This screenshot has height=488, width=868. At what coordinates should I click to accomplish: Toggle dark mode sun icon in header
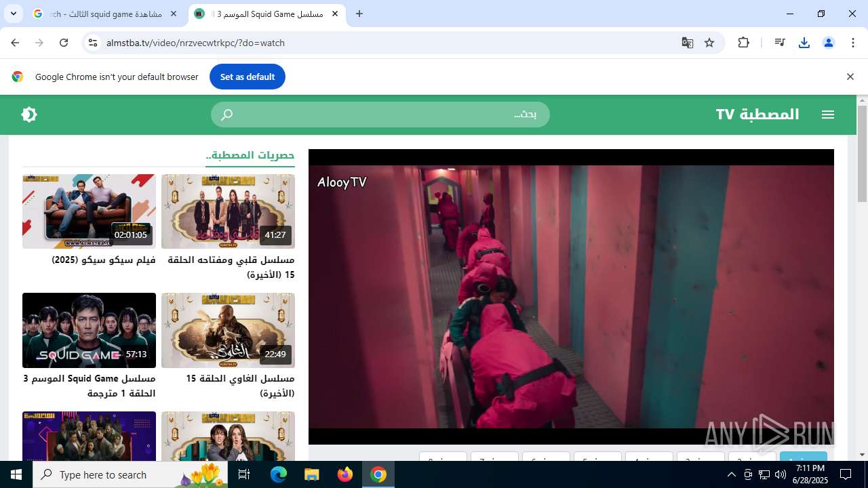[29, 115]
